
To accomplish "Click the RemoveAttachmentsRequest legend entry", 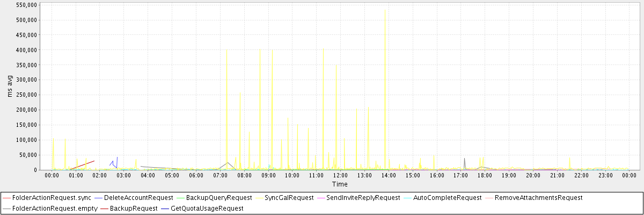I will [538, 198].
